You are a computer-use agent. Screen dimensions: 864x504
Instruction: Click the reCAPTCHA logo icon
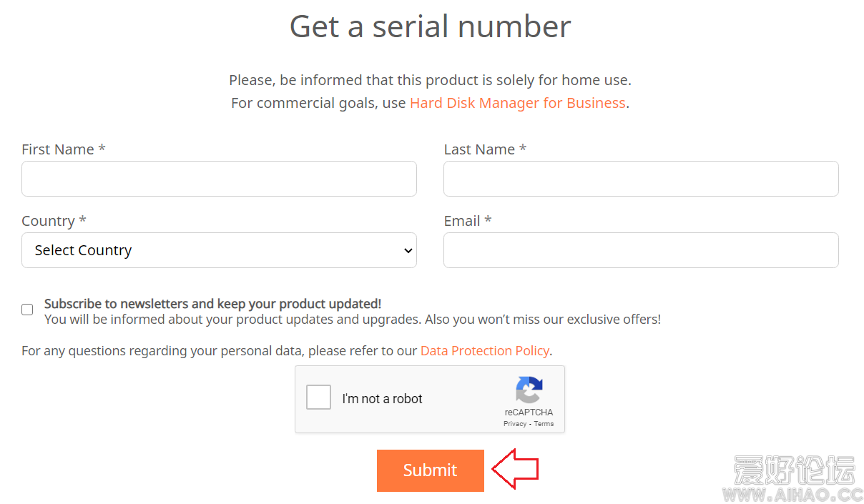pyautogui.click(x=529, y=390)
